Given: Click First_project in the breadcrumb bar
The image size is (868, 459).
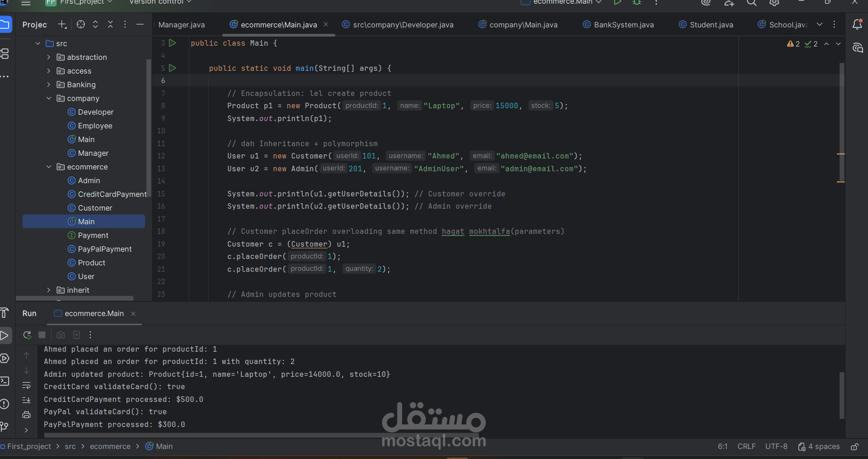Looking at the screenshot, I should (x=30, y=446).
